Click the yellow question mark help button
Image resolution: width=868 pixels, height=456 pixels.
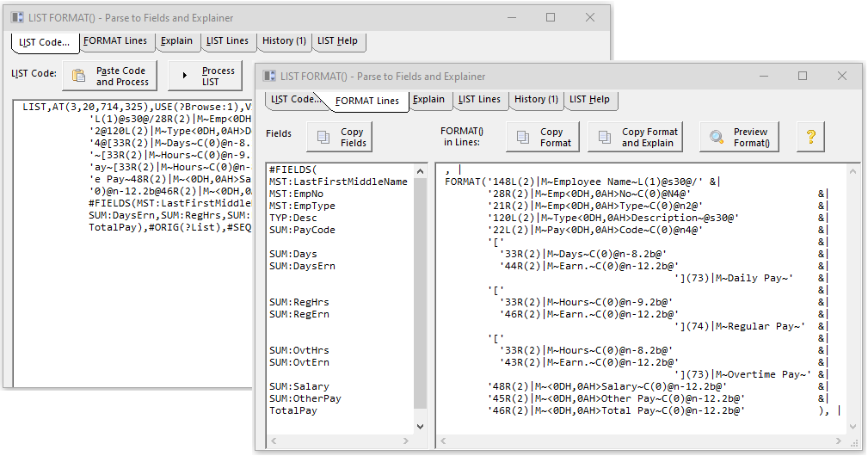(810, 138)
